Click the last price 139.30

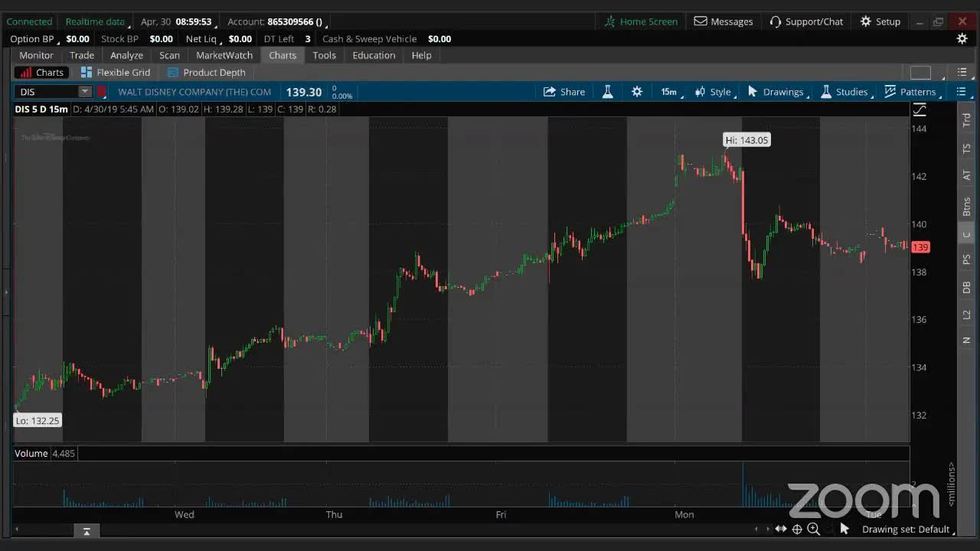point(304,92)
